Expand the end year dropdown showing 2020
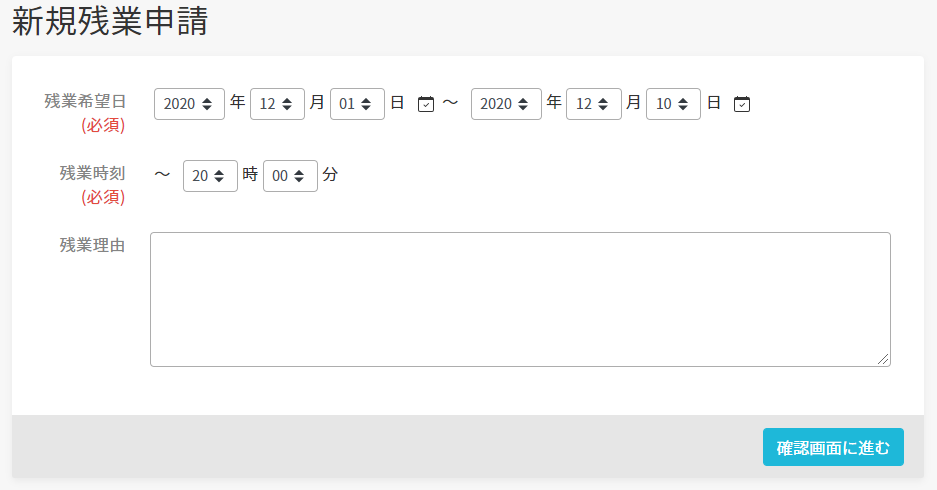The width and height of the screenshot is (937, 490). (506, 104)
